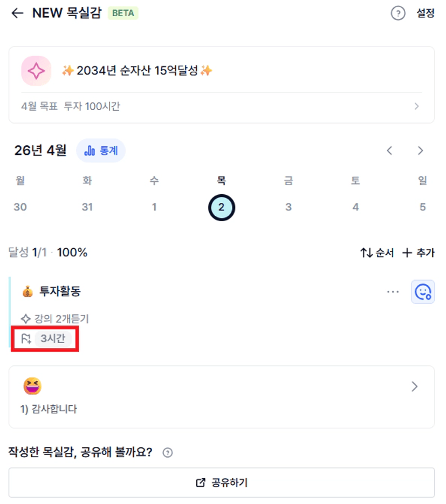Expand the 4월 목표 goal details

[x=416, y=106]
